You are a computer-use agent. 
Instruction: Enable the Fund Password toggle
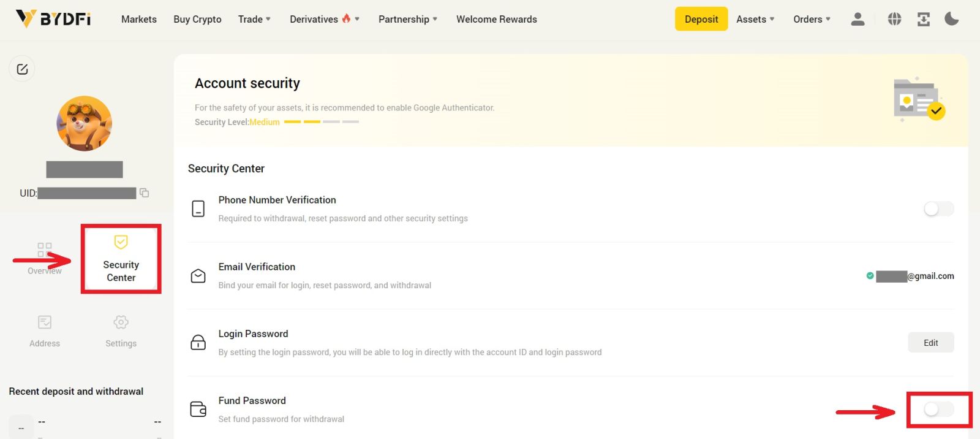click(x=938, y=410)
